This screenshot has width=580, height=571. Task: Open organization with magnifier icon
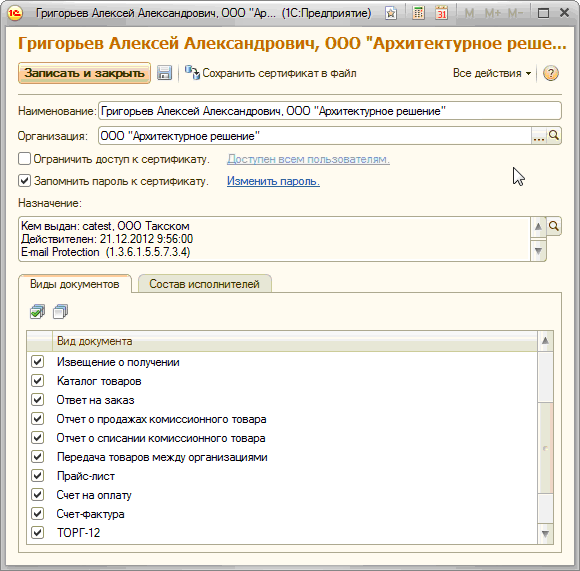pos(554,135)
